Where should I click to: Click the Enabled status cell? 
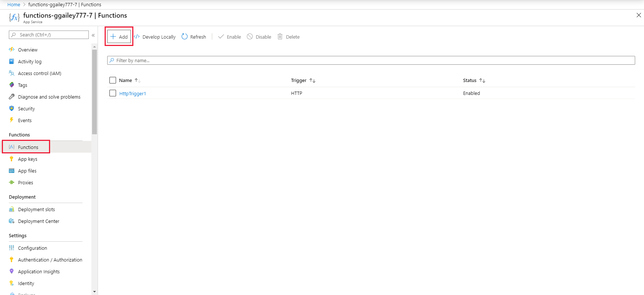[x=472, y=93]
